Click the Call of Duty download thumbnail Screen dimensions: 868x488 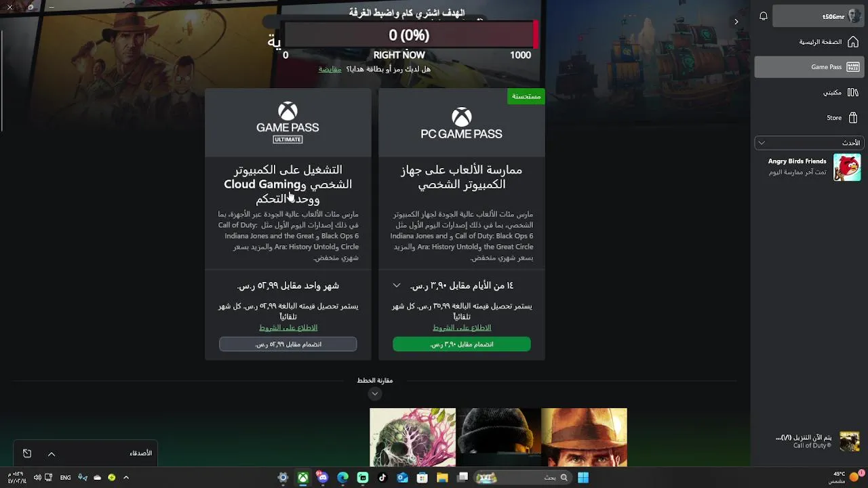(x=850, y=441)
